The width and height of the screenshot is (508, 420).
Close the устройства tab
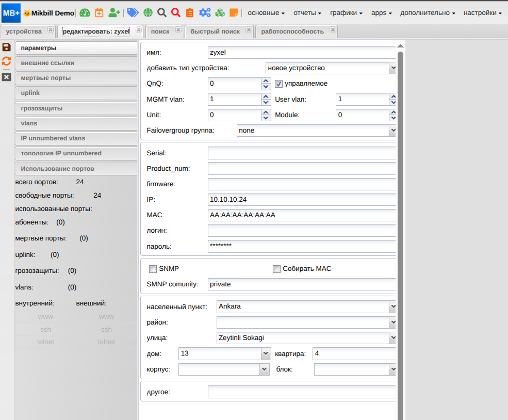coord(50,30)
